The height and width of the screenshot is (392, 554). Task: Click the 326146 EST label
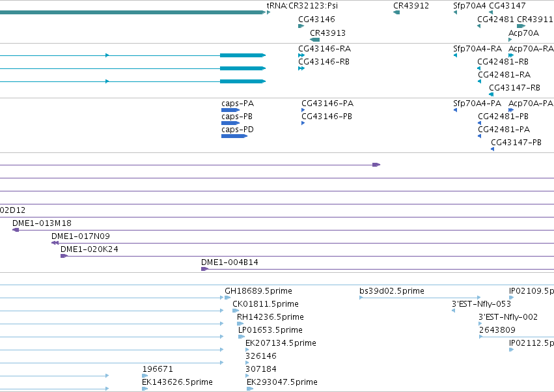point(261,356)
